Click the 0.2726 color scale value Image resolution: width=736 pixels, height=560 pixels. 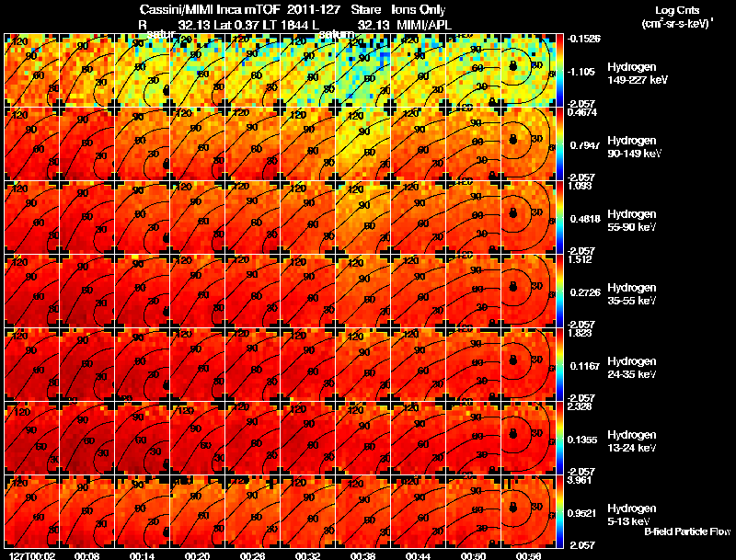(585, 292)
